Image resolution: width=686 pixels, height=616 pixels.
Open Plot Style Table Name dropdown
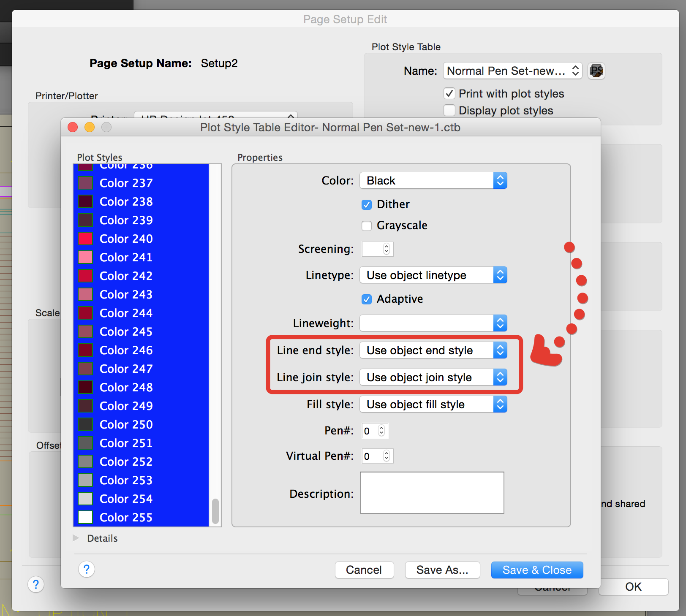[512, 71]
